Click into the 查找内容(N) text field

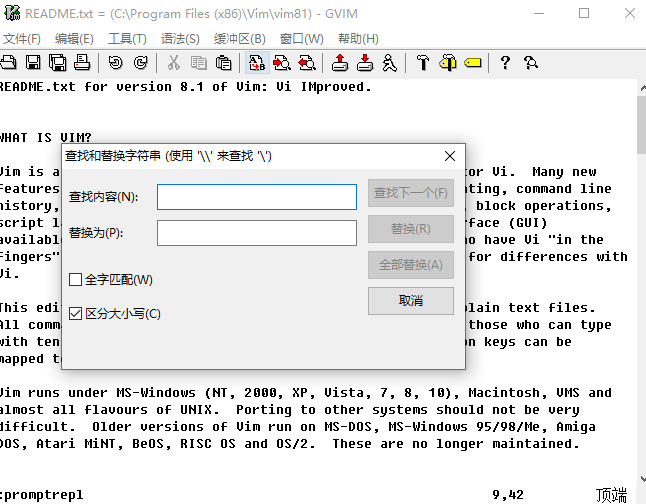(x=256, y=197)
